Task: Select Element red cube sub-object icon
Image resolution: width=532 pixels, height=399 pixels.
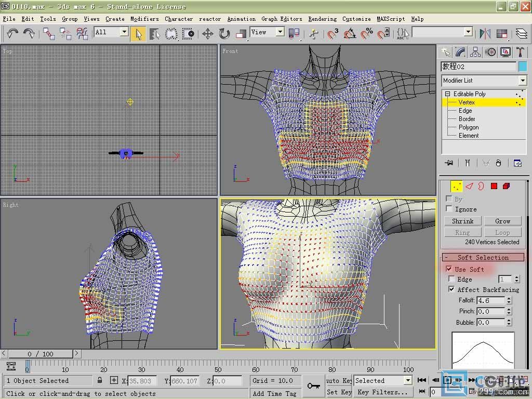Action: point(506,186)
